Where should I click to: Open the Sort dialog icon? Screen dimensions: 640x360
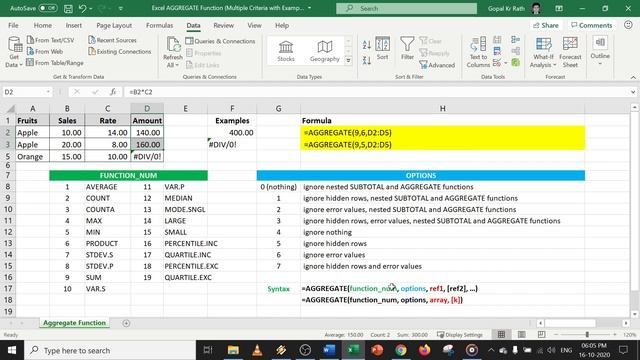[x=382, y=49]
